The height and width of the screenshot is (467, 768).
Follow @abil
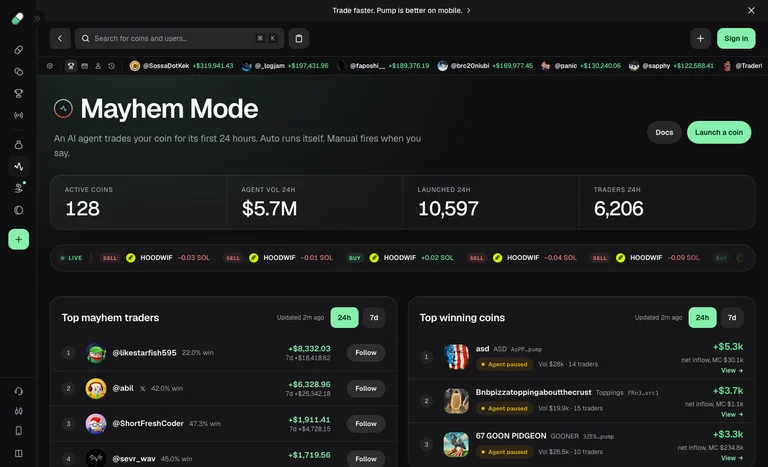[x=366, y=389]
